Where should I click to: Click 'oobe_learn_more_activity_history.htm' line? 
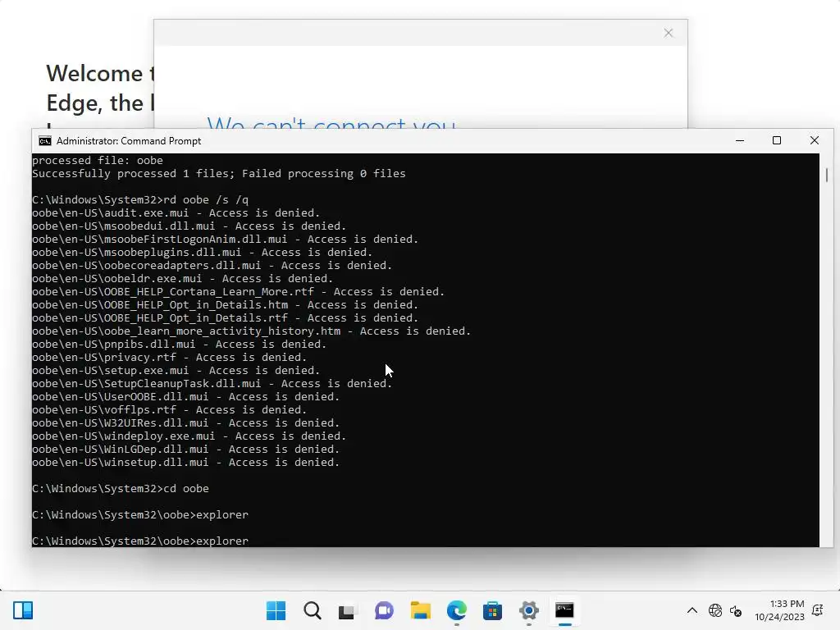click(251, 331)
